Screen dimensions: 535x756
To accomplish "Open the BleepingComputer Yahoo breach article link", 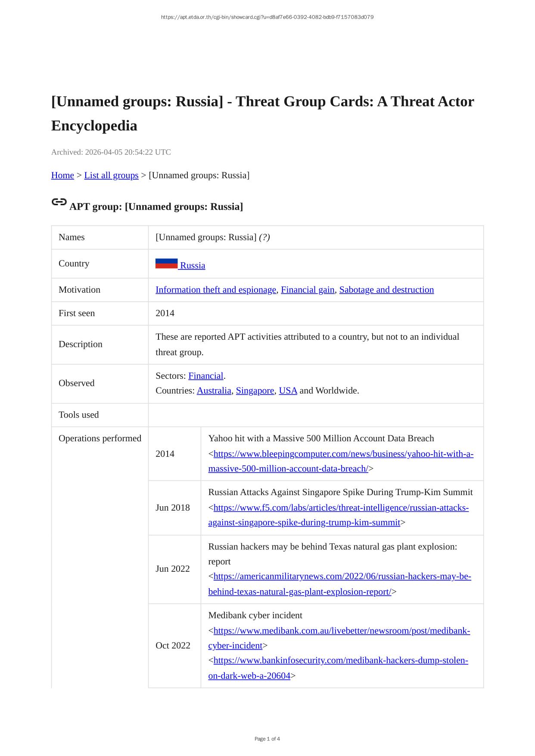I will coord(343,454).
